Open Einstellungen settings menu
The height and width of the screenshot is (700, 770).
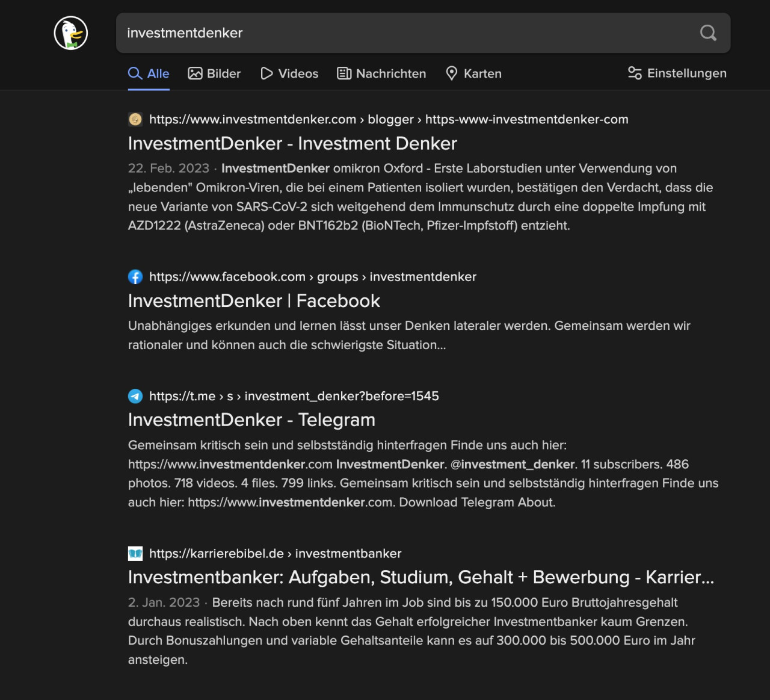point(677,73)
